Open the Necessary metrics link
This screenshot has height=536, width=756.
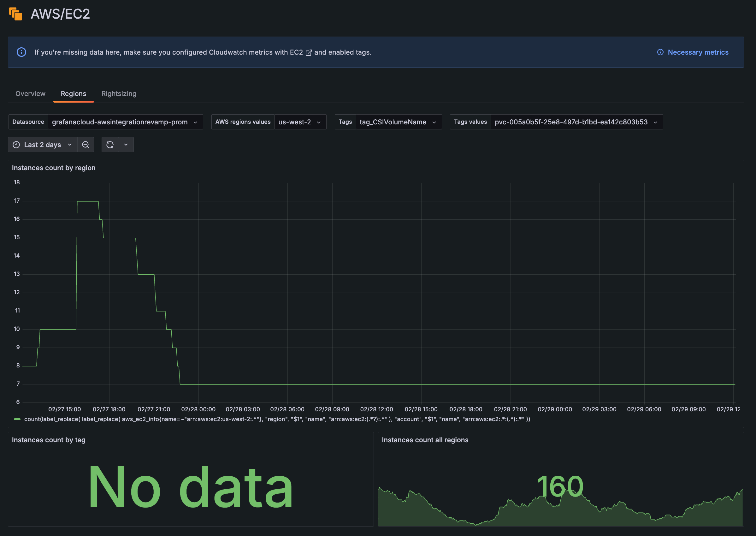[x=698, y=52]
